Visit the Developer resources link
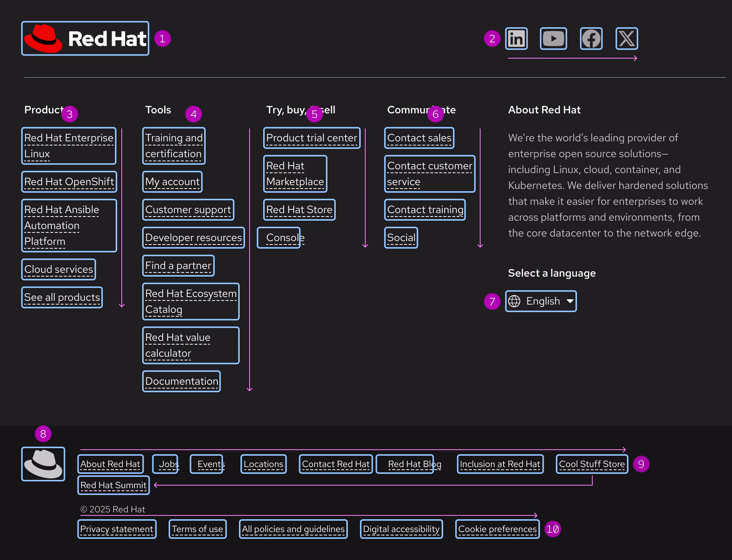Image resolution: width=732 pixels, height=560 pixels. (193, 238)
